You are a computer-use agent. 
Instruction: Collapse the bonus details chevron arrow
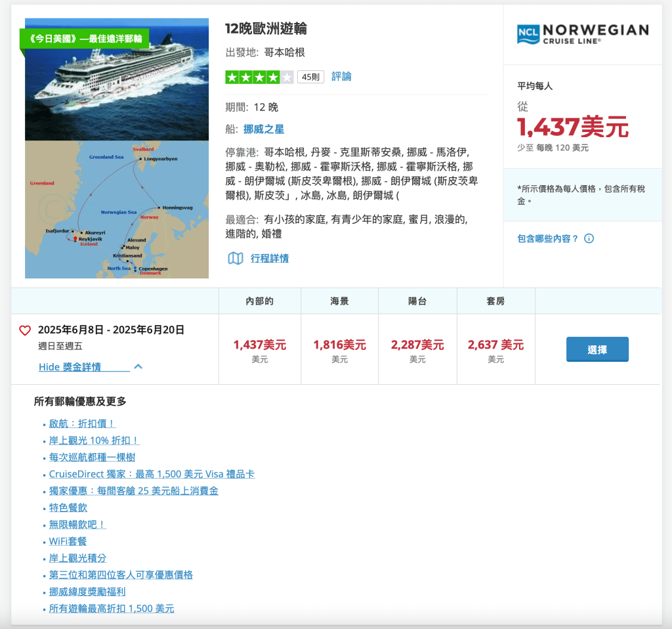(x=138, y=367)
